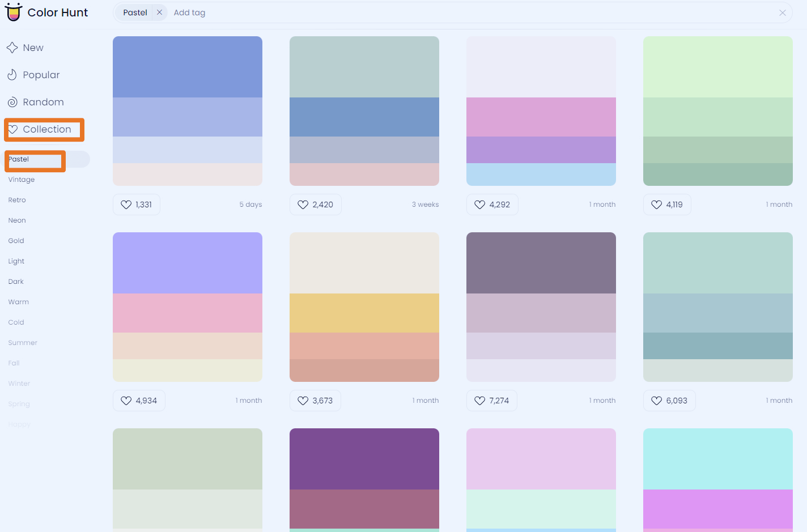Like the palette with 4,292 likes

pos(479,204)
